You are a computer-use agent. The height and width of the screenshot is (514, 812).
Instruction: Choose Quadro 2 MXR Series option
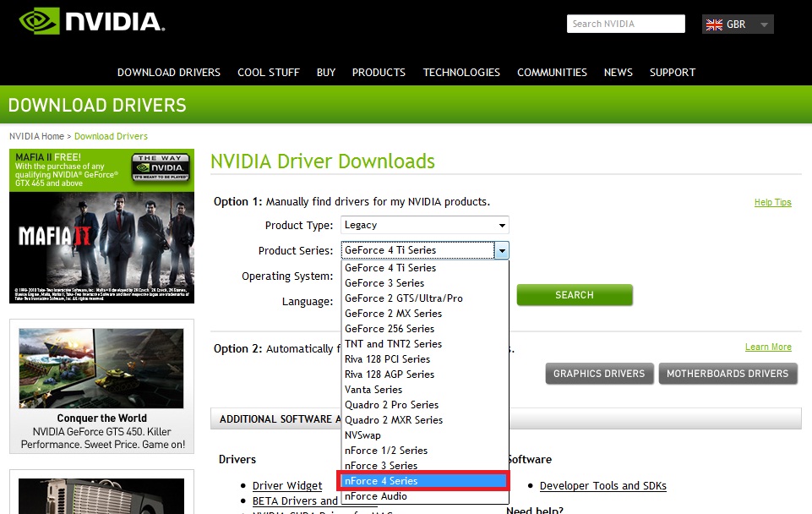(425, 419)
